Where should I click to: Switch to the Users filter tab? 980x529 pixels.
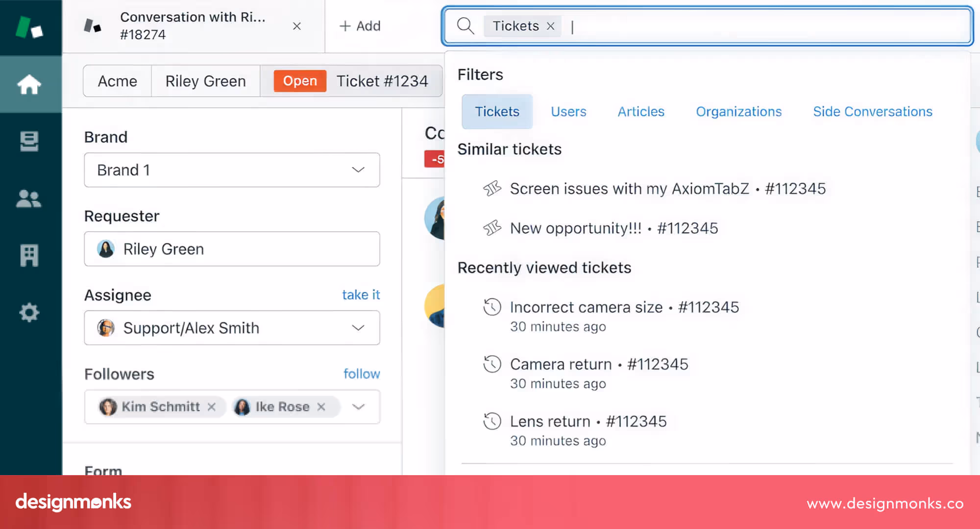point(568,111)
